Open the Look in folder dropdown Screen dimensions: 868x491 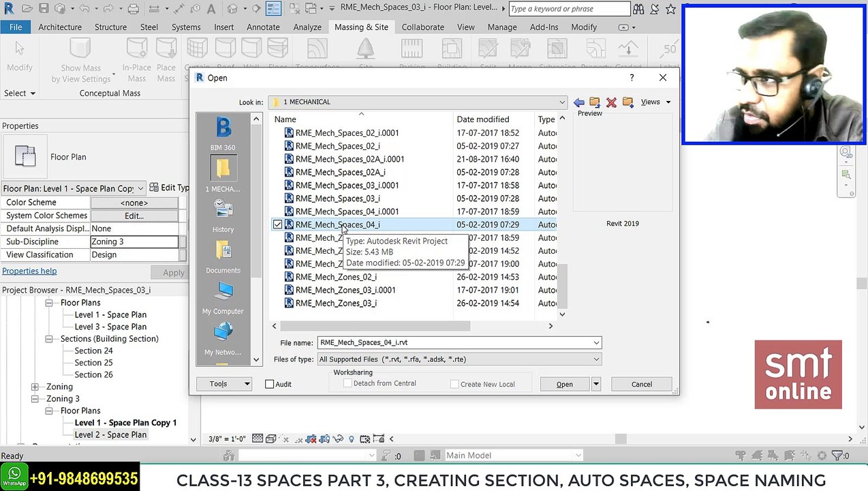click(562, 102)
